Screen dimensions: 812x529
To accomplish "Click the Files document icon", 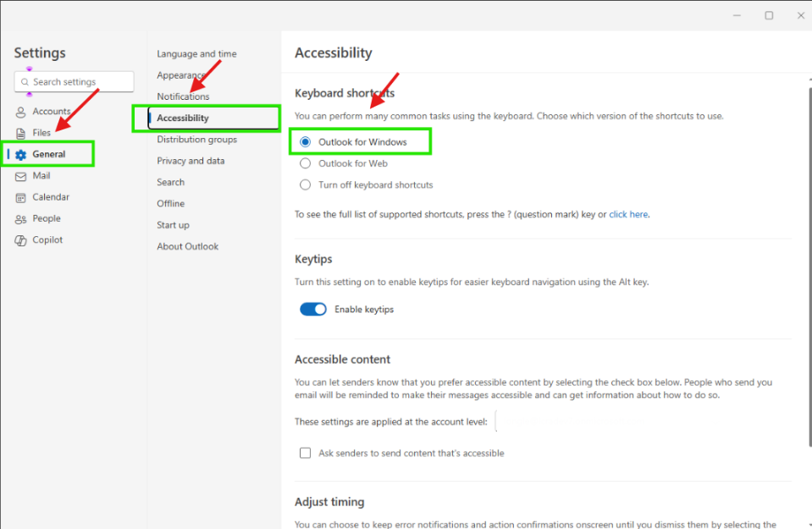I will pos(20,134).
